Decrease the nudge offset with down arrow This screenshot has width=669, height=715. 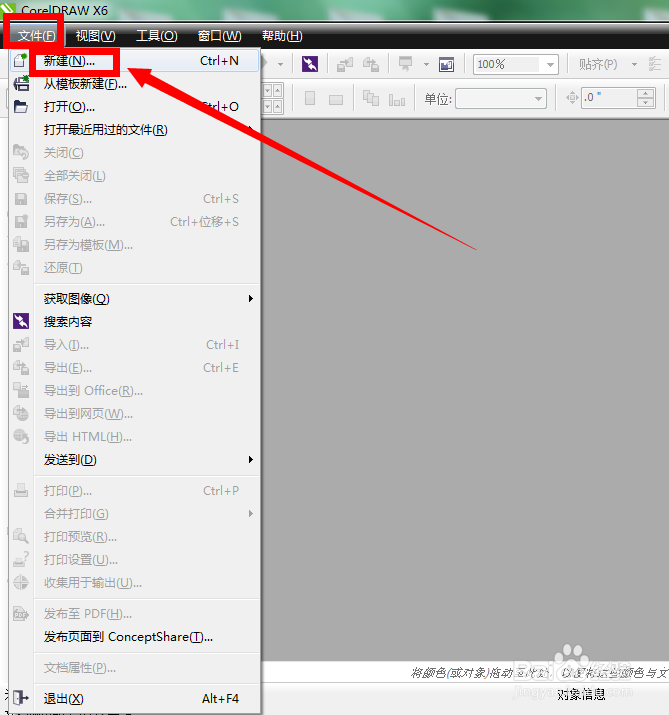[646, 103]
